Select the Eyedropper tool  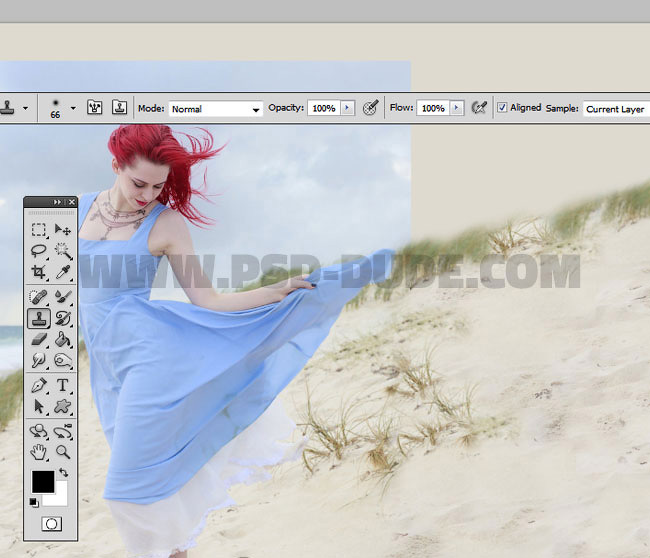point(63,272)
